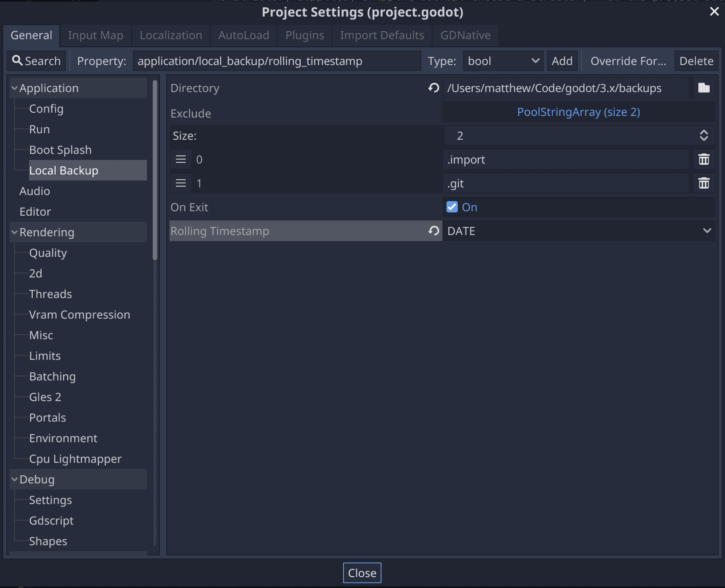Select Gles 2 category
The image size is (725, 588).
coord(45,397)
